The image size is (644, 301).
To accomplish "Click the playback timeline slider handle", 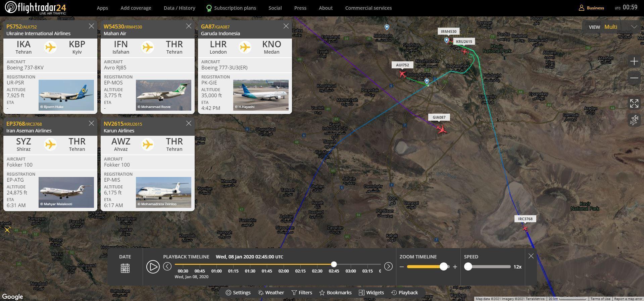I will (334, 264).
